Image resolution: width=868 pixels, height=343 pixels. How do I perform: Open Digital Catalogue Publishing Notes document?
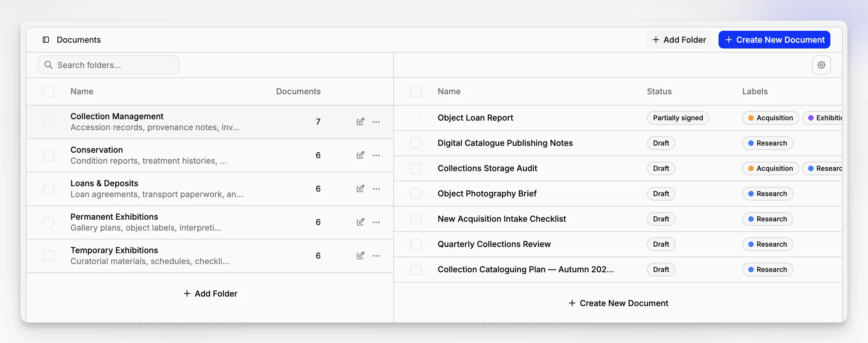pyautogui.click(x=505, y=143)
